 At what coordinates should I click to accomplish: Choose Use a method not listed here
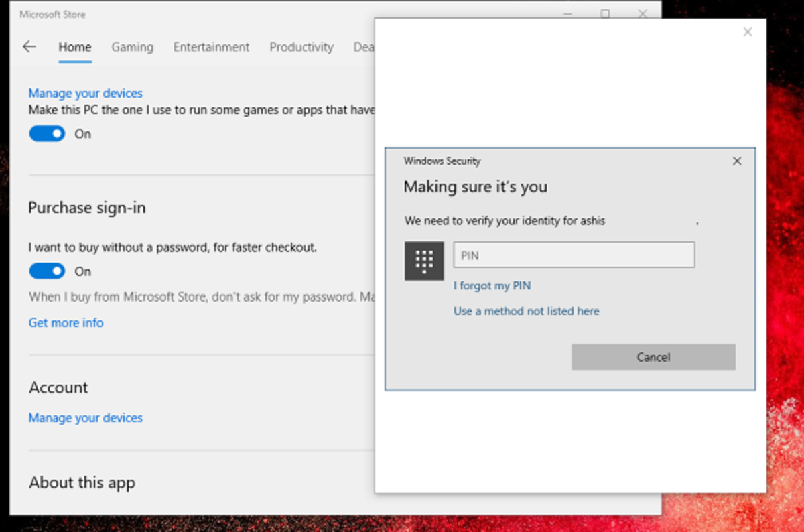(x=527, y=311)
